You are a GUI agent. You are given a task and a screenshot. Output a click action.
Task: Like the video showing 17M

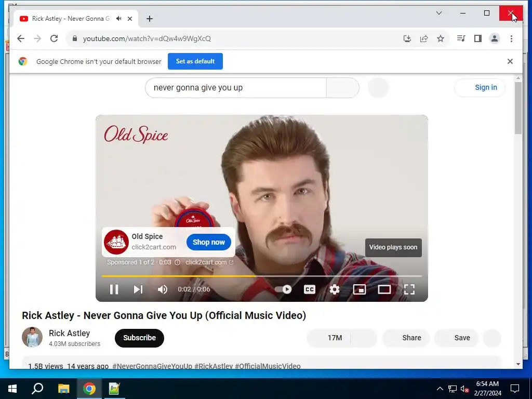328,338
